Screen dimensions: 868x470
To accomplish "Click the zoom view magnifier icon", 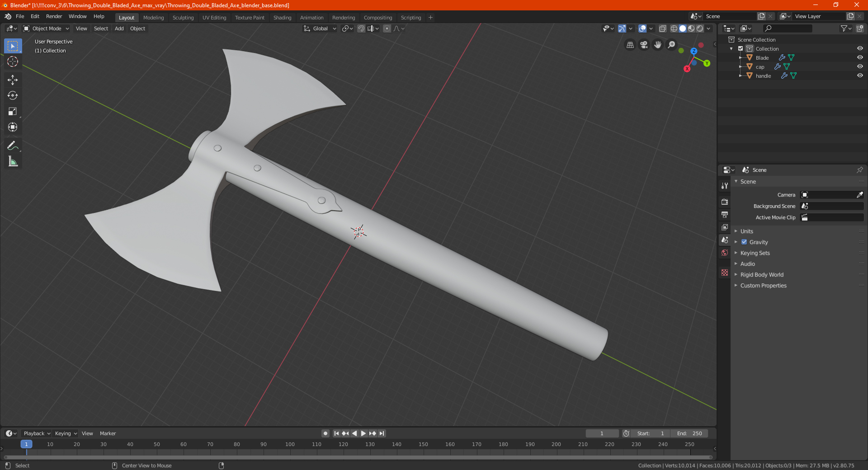I will tap(672, 45).
